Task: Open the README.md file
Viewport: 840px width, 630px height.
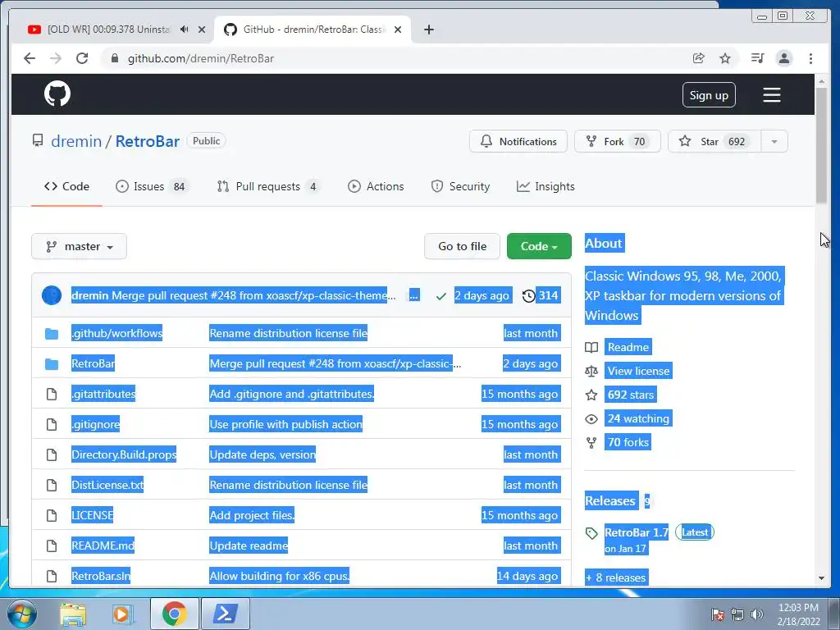Action: click(x=103, y=546)
